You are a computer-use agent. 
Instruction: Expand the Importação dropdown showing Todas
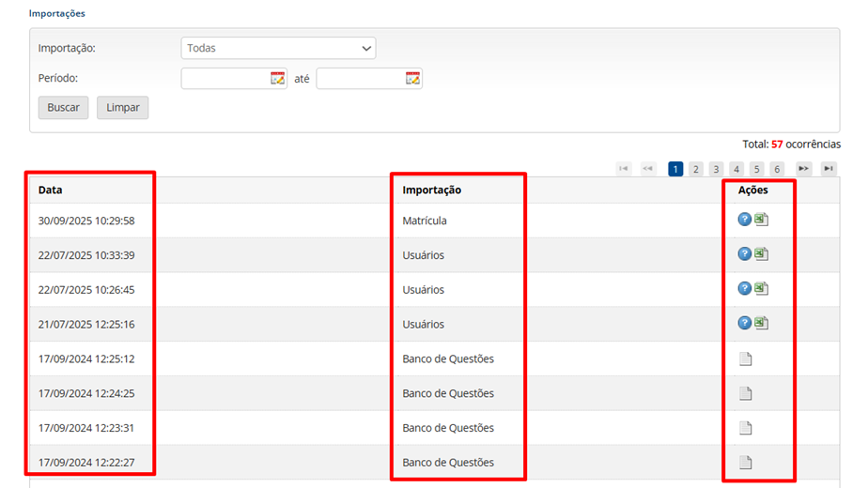[278, 48]
